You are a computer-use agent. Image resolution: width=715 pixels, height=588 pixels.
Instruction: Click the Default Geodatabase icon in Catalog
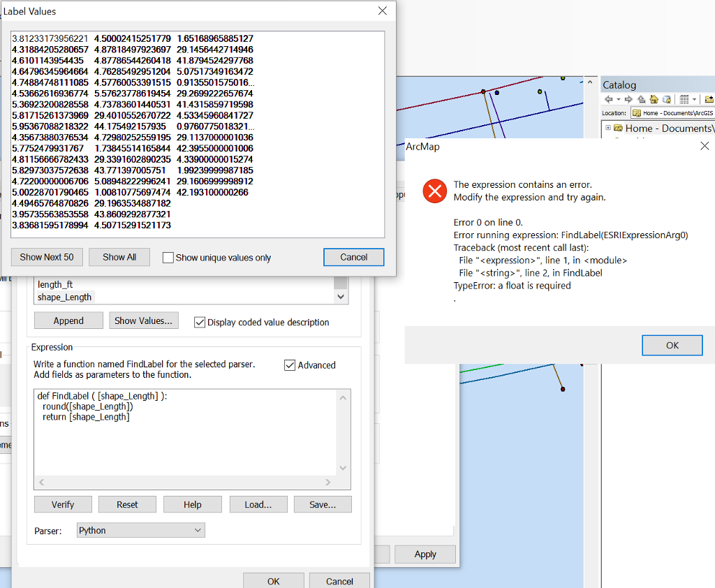667,99
